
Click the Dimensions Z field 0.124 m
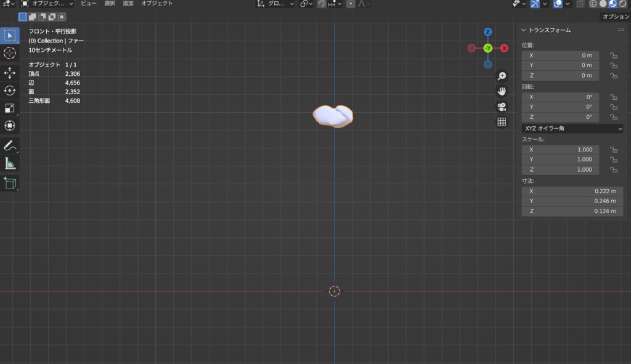pyautogui.click(x=572, y=211)
